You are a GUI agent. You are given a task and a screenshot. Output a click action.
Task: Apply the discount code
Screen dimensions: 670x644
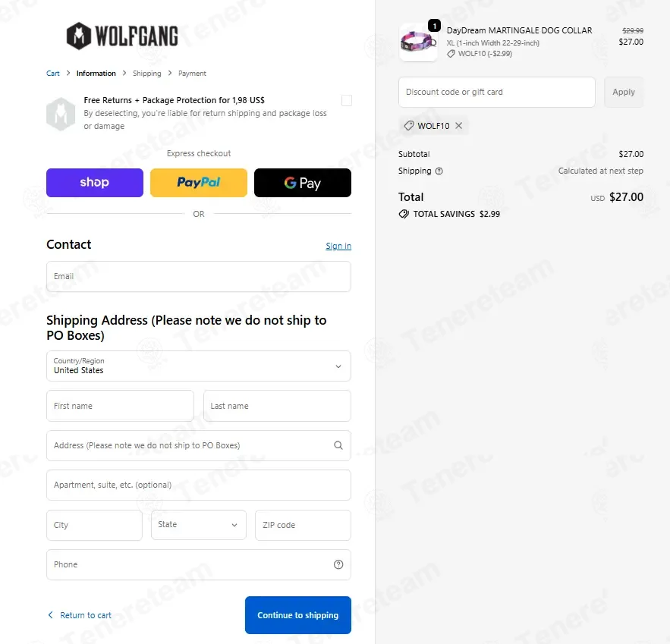624,93
